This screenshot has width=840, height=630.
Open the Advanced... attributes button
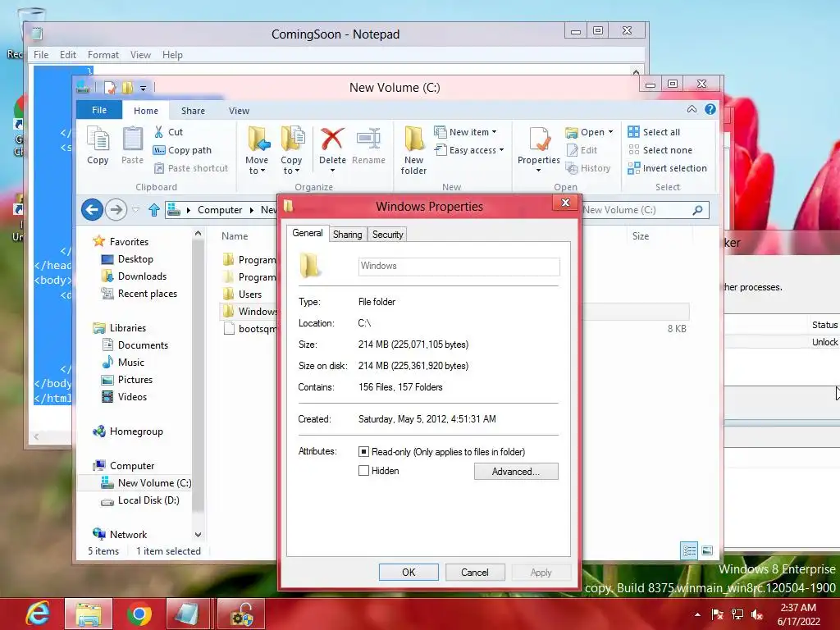click(516, 472)
